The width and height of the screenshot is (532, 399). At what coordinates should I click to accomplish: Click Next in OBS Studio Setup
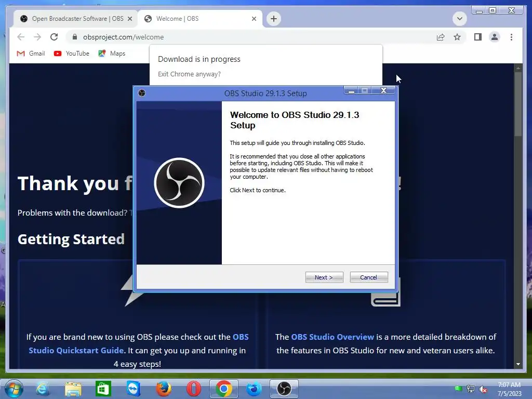pyautogui.click(x=324, y=277)
